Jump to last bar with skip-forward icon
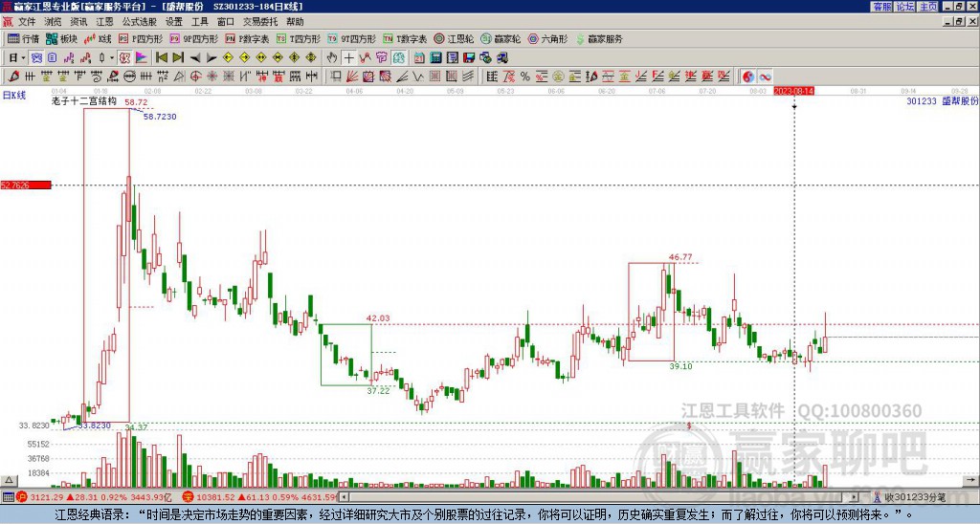Image resolution: width=980 pixels, height=524 pixels. tap(178, 58)
